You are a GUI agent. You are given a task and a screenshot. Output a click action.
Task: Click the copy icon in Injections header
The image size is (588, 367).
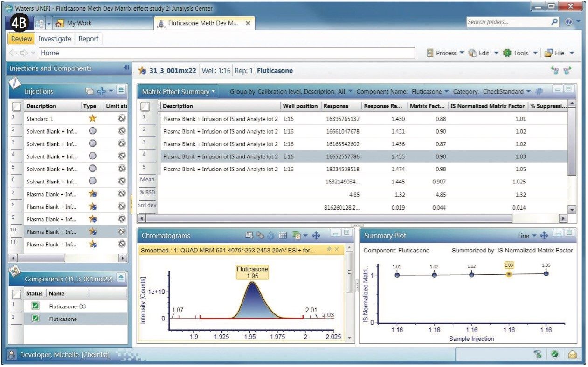(90, 91)
